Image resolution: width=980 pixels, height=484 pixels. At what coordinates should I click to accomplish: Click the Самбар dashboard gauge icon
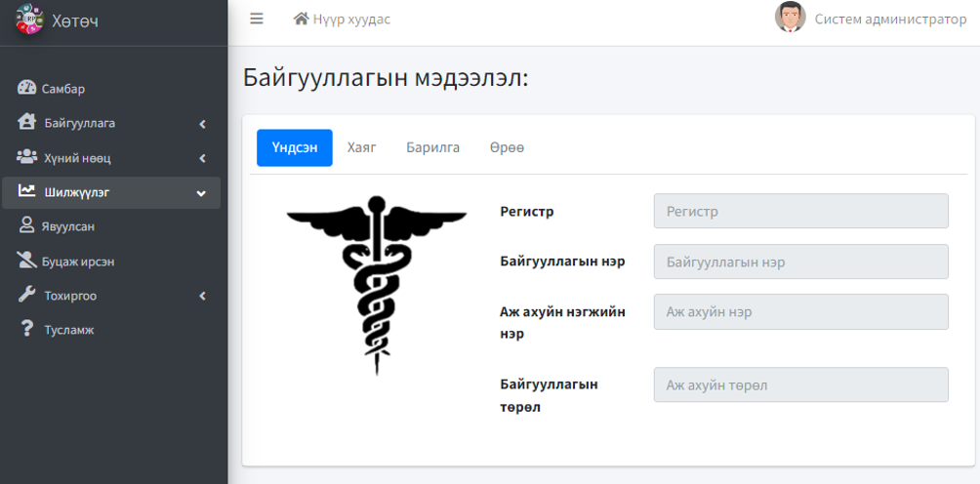pyautogui.click(x=26, y=89)
